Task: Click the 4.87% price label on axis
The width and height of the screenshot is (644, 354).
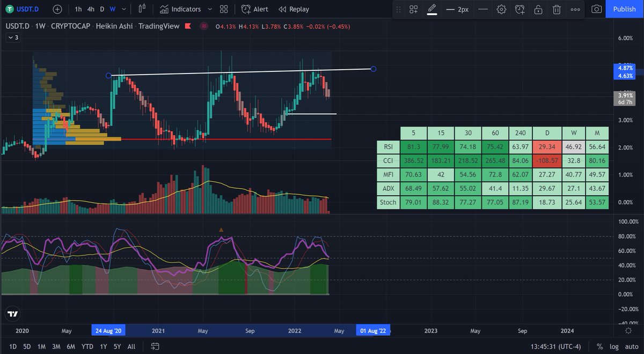Action: point(626,68)
